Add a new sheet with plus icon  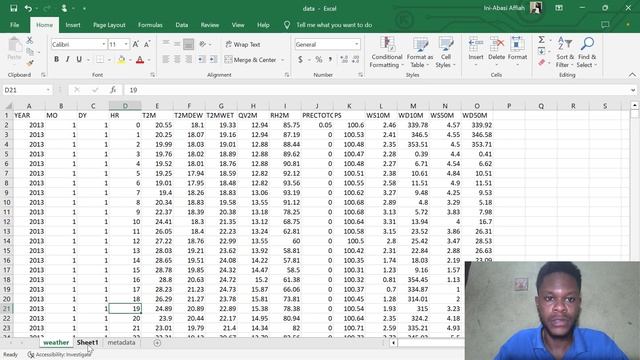(157, 343)
